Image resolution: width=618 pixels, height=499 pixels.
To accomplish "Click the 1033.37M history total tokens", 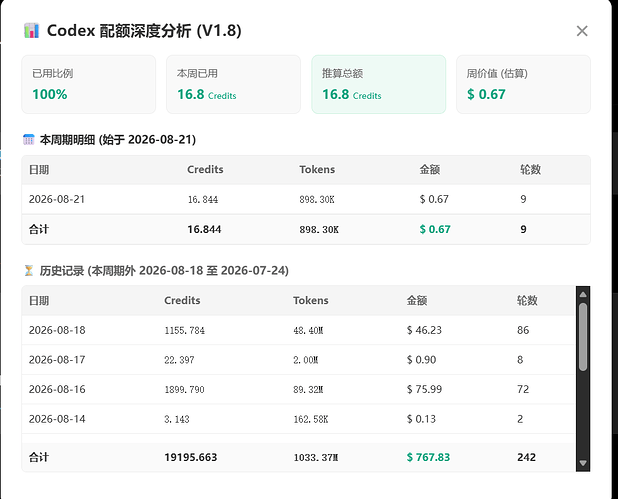I will pos(316,457).
